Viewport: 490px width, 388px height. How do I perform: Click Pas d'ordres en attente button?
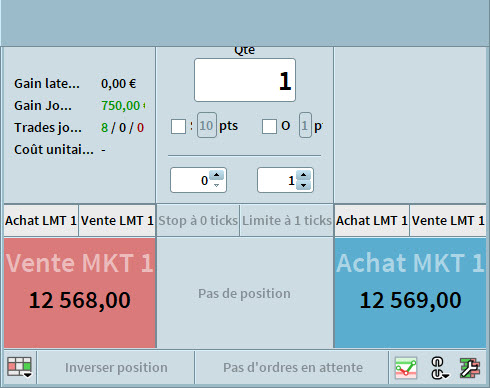pyautogui.click(x=293, y=367)
